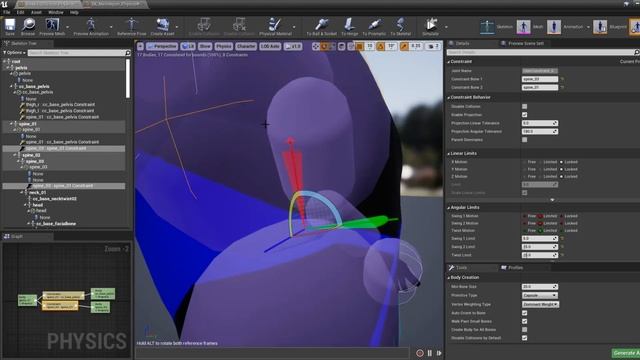Collapse the Linear Limits section
This screenshot has height=360, width=640.
pyautogui.click(x=449, y=153)
